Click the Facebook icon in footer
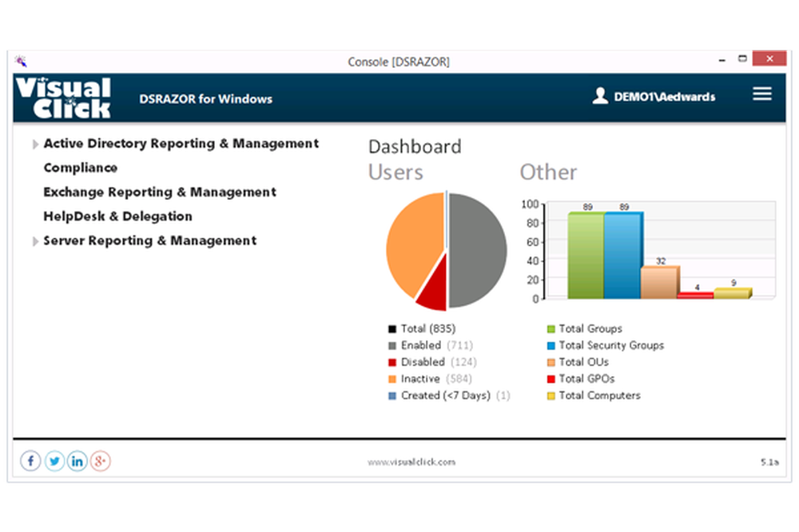799x532 pixels. (30, 461)
